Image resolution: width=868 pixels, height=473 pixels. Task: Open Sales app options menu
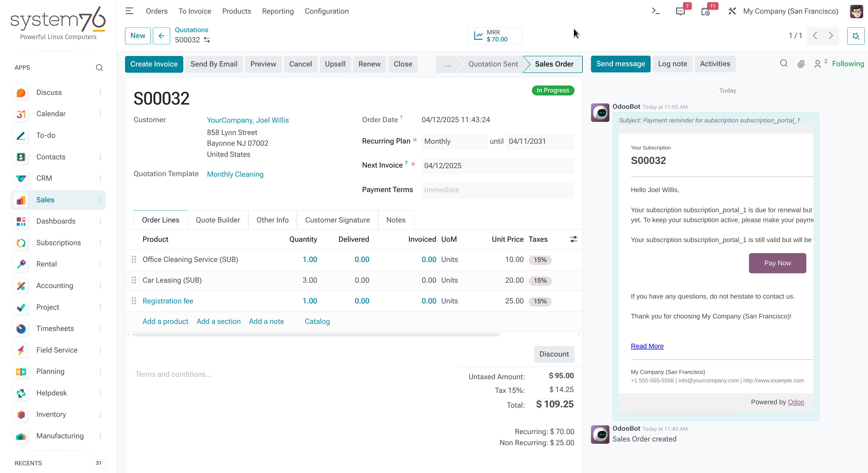pyautogui.click(x=100, y=200)
